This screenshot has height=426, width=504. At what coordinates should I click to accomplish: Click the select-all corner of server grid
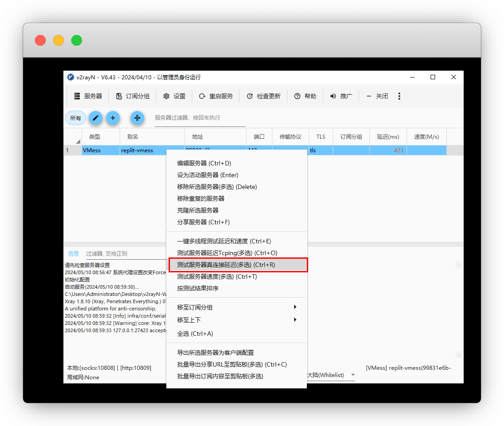[73, 137]
